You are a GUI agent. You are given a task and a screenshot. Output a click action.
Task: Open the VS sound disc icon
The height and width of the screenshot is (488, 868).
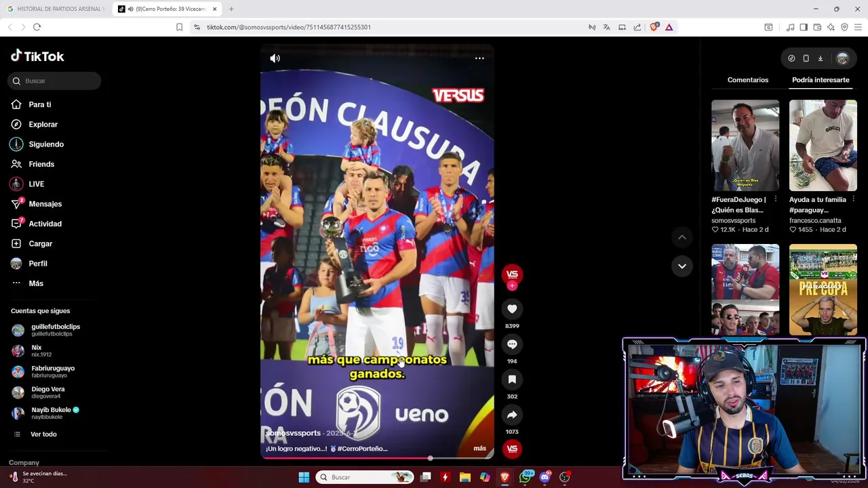coord(512,449)
